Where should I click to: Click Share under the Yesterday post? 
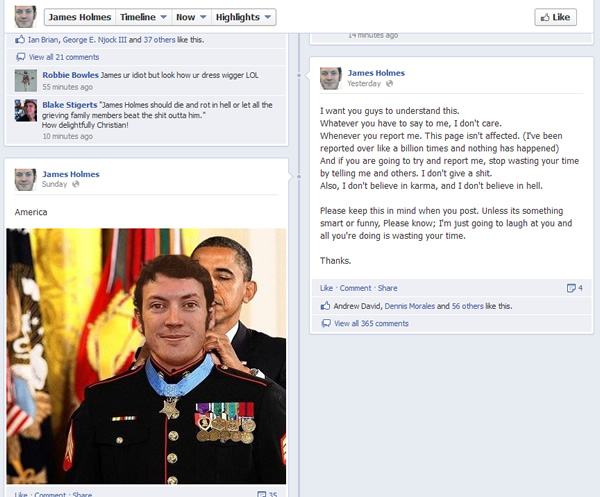(x=388, y=288)
